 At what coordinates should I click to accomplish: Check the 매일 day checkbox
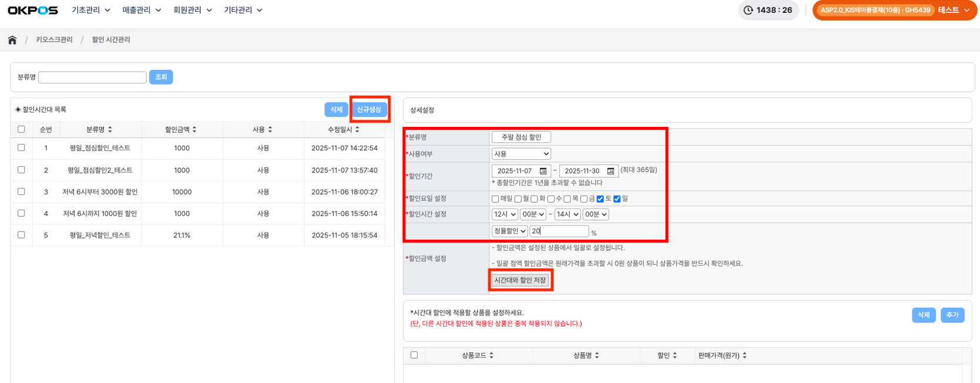(x=495, y=199)
